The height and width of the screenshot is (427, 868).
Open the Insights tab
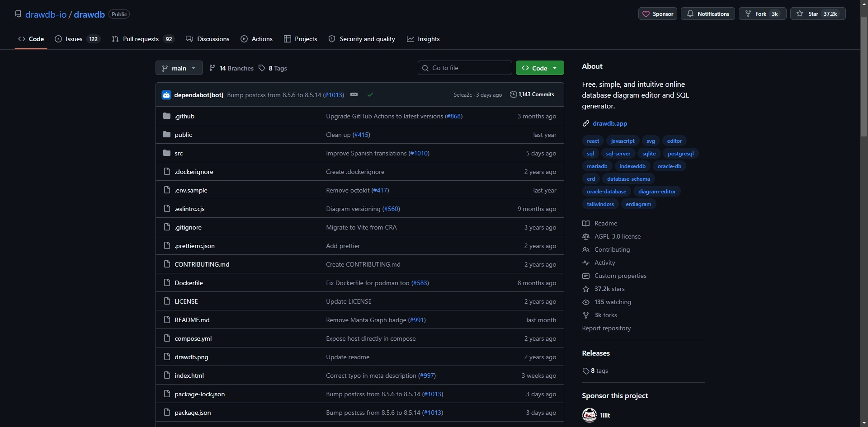point(423,39)
